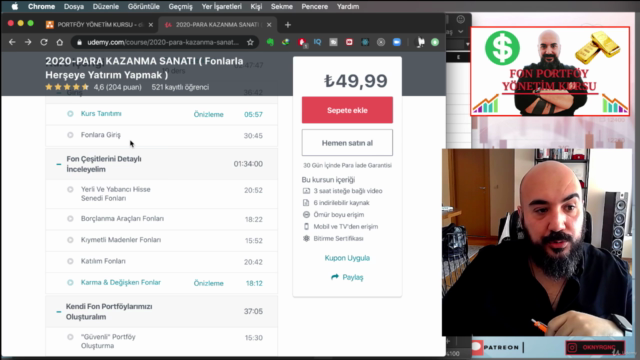Click the Kıymetli Madenler Fonları lecture title

121,240
